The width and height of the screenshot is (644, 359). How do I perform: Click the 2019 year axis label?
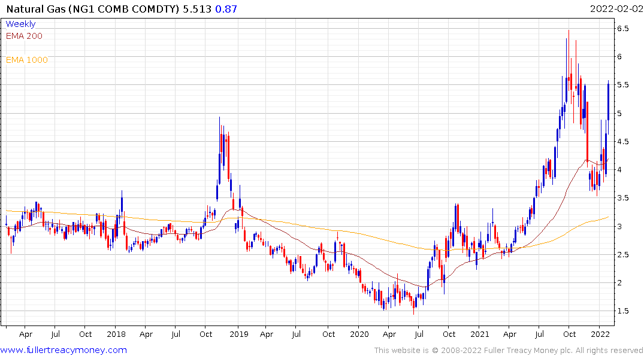(x=238, y=334)
